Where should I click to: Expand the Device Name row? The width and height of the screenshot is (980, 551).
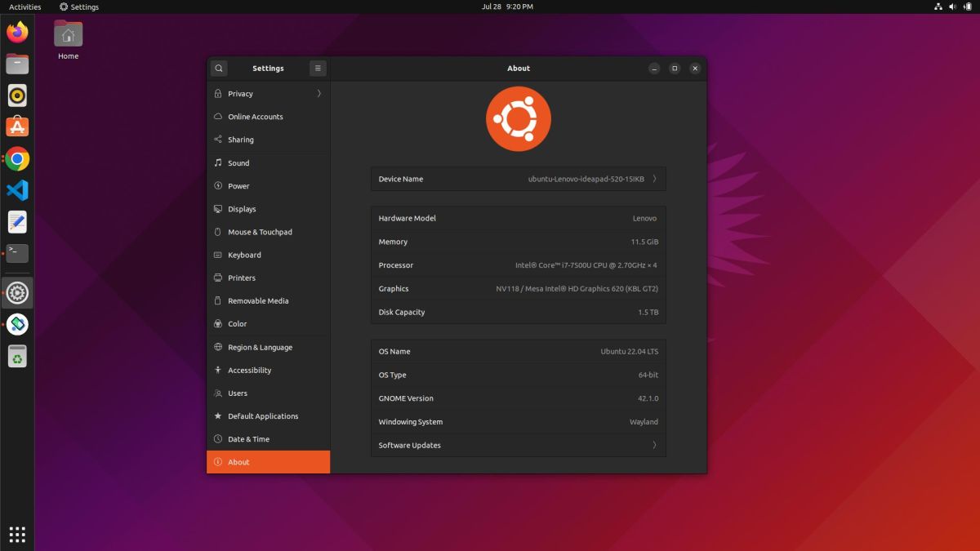519,179
